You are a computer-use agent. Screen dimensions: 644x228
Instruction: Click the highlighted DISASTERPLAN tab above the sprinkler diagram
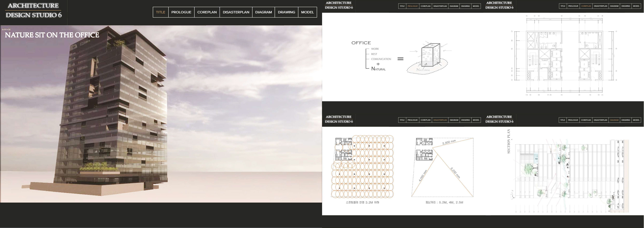pos(440,120)
